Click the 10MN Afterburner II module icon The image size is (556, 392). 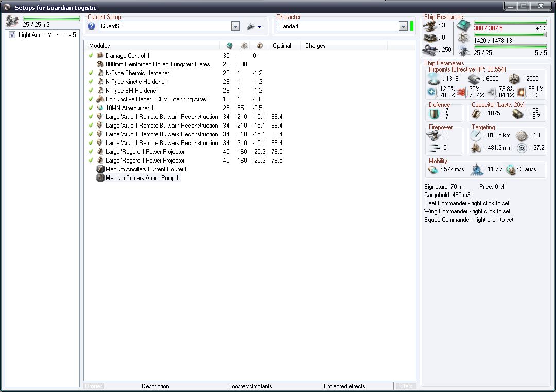[x=100, y=108]
